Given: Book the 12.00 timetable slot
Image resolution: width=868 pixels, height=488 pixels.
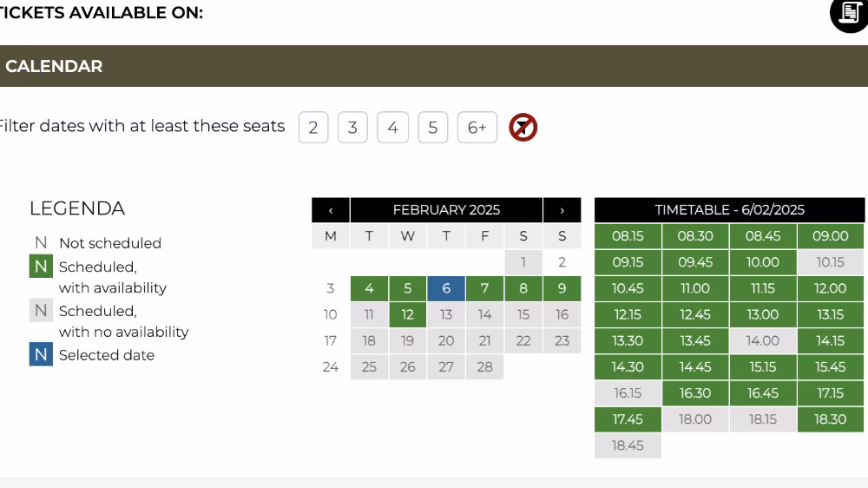Looking at the screenshot, I should pyautogui.click(x=831, y=288).
